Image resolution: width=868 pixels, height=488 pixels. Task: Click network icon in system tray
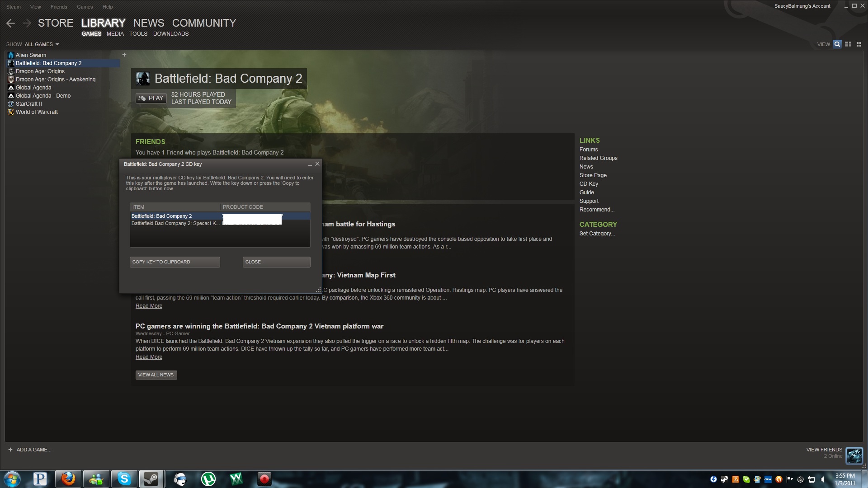tap(811, 479)
